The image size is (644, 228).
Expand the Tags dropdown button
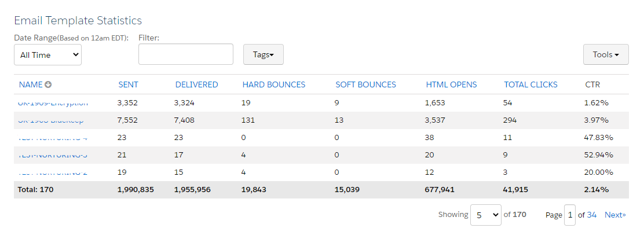click(264, 54)
